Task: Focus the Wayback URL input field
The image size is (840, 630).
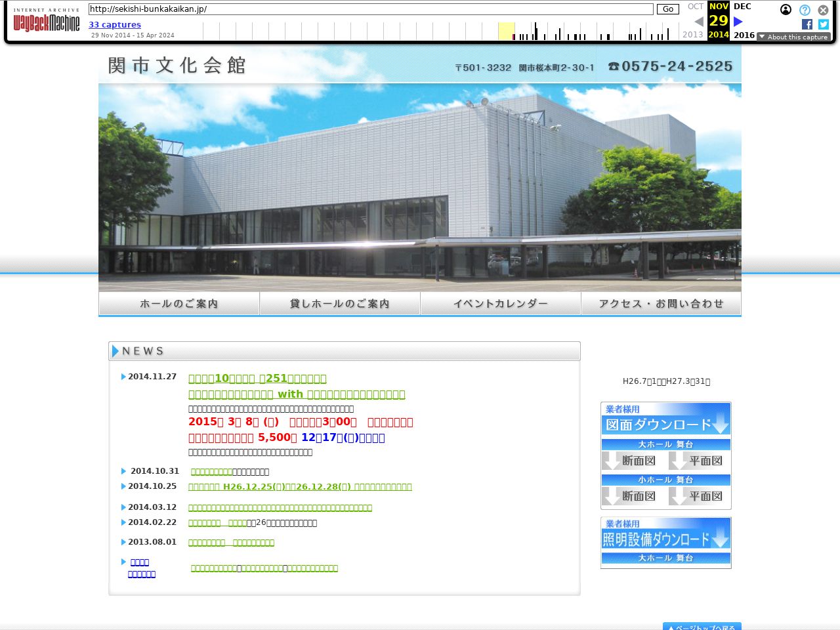Action: (x=371, y=9)
